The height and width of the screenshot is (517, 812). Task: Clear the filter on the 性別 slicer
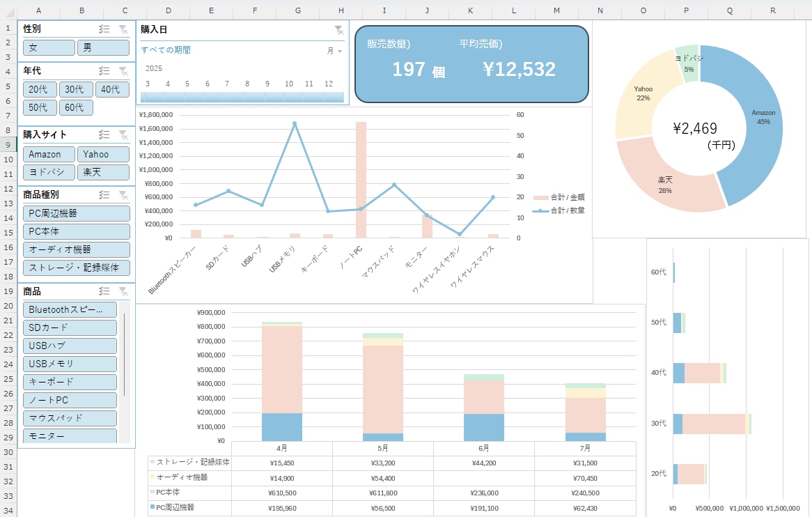pos(123,29)
